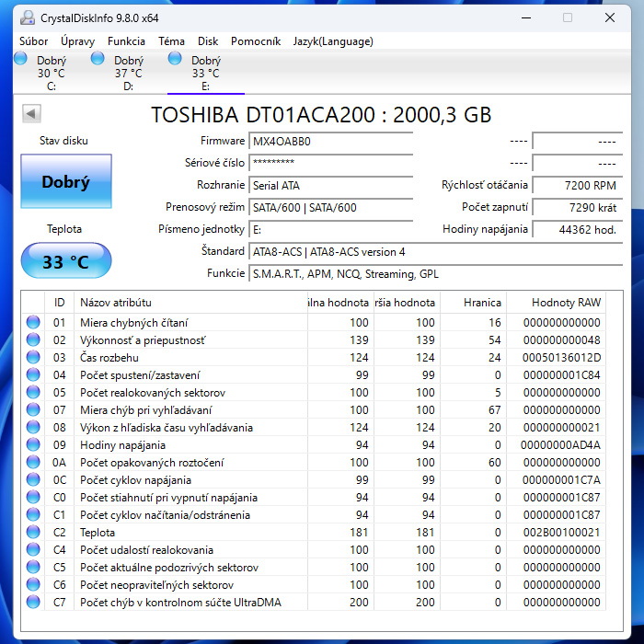Click status icon for Počet realokovaných sektorov
Viewport: 644px width, 644px height.
click(x=34, y=392)
